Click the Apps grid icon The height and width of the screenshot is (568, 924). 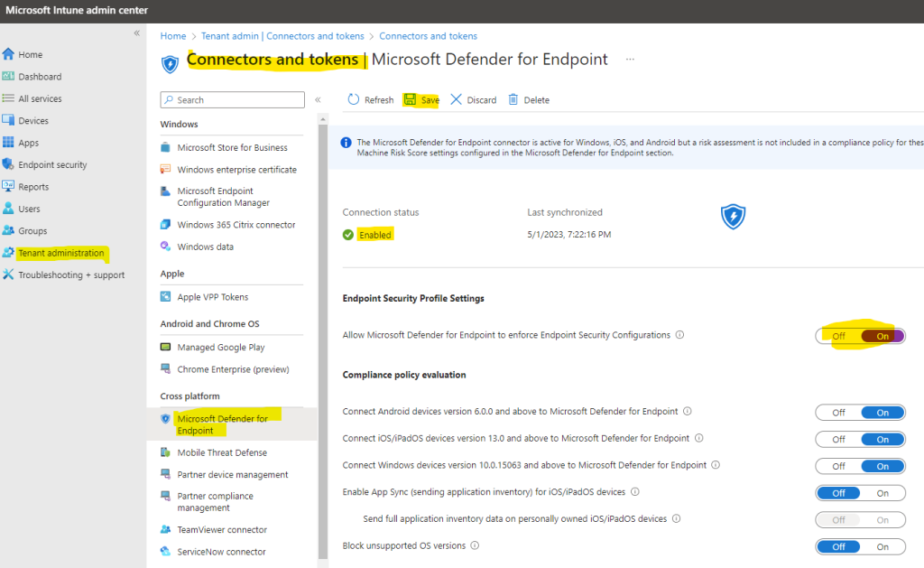coord(8,142)
